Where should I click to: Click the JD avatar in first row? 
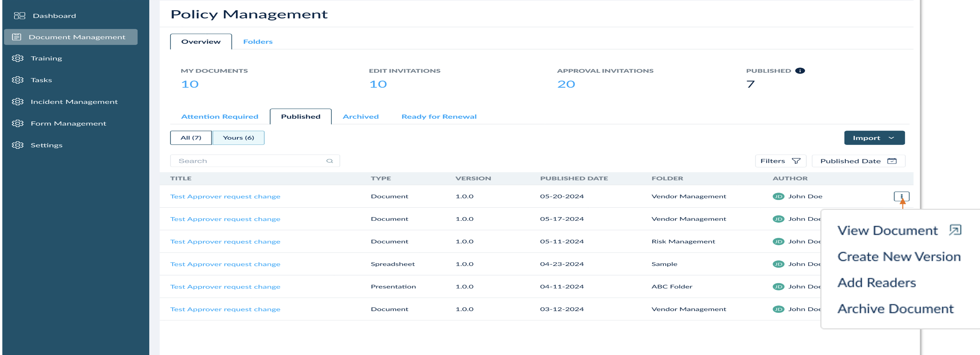pos(778,196)
